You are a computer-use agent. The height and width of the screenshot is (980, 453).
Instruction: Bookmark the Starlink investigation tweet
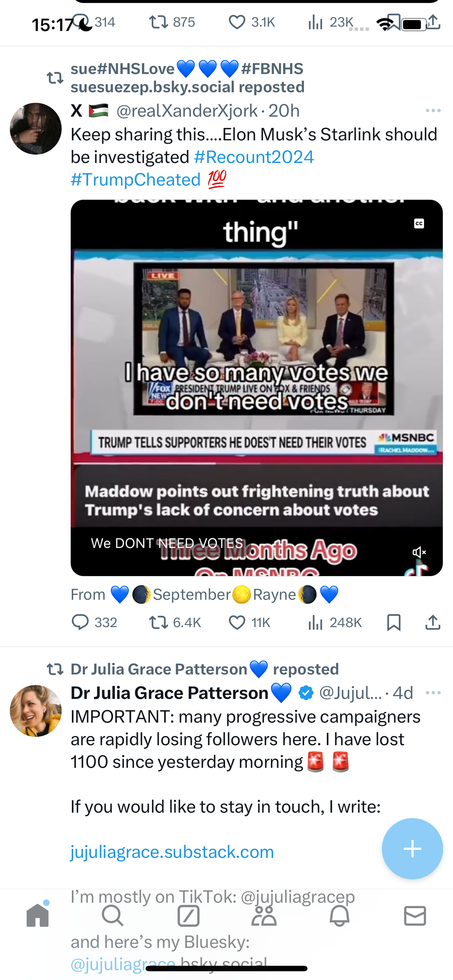pyautogui.click(x=394, y=623)
